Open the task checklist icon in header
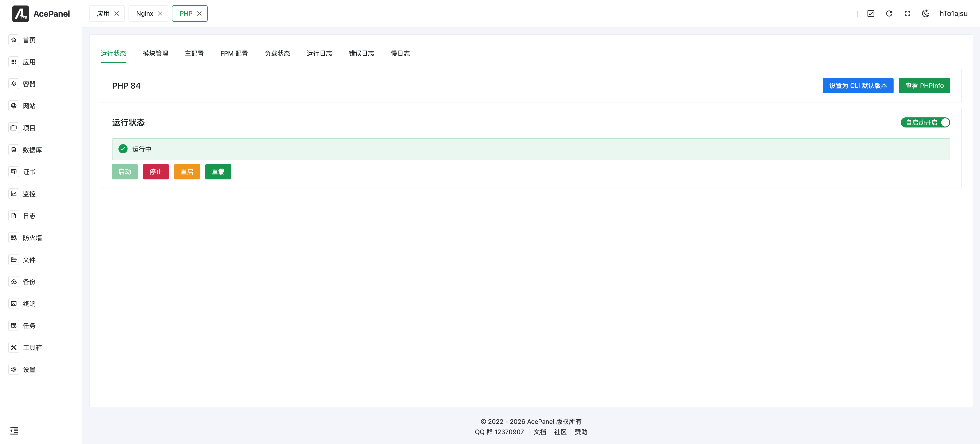 pos(871,14)
